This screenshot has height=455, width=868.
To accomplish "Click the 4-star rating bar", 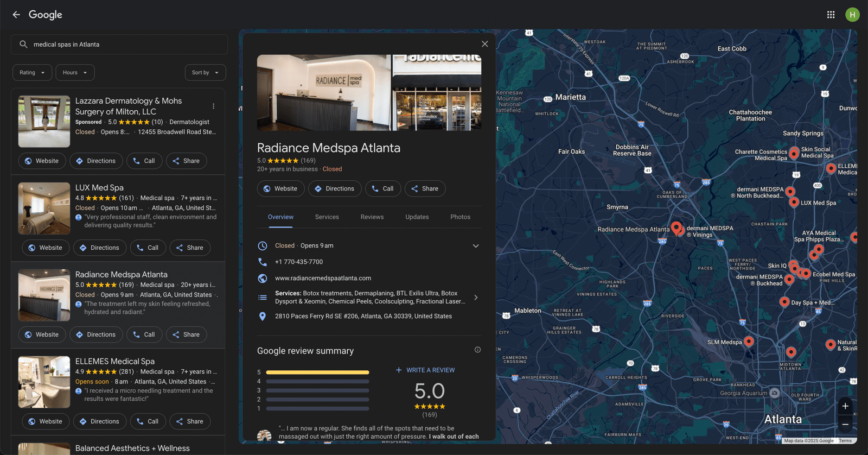I will point(317,382).
